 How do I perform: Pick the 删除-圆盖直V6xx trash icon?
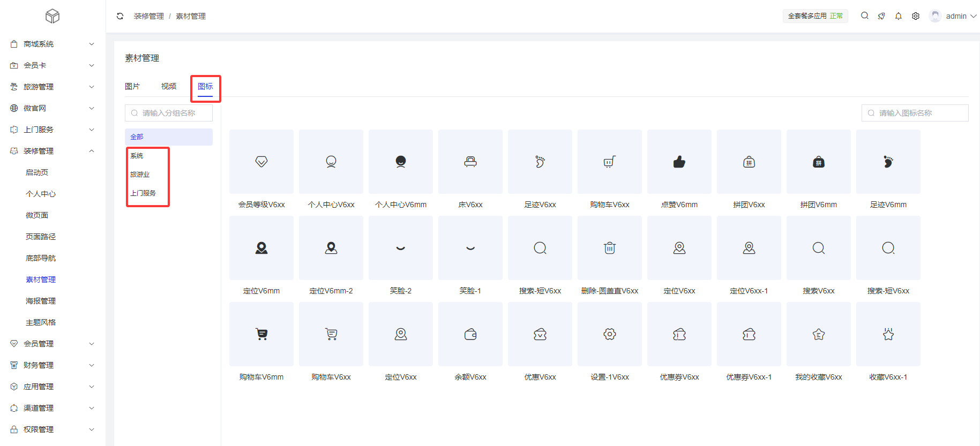[x=610, y=248]
